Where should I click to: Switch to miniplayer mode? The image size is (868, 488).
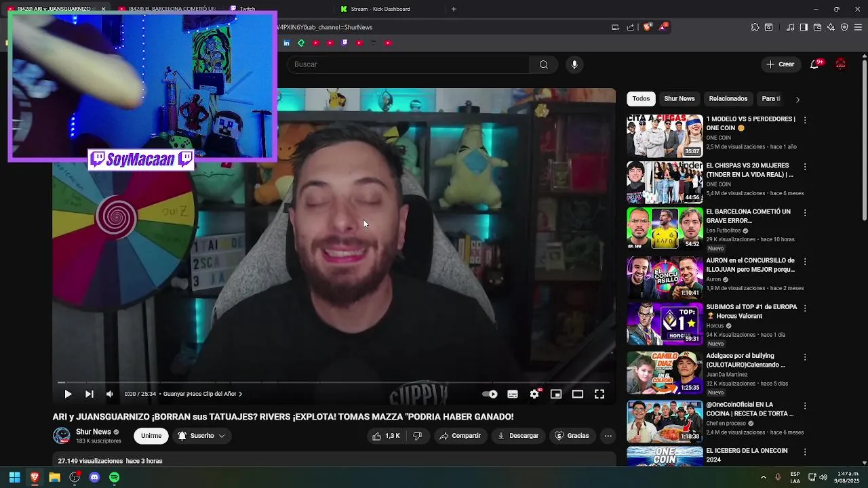tap(556, 394)
